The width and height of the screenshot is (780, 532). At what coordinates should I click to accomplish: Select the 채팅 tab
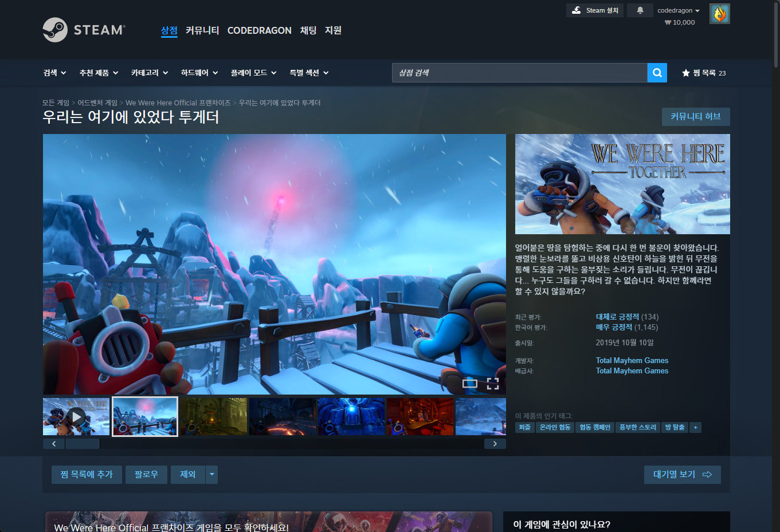click(308, 30)
